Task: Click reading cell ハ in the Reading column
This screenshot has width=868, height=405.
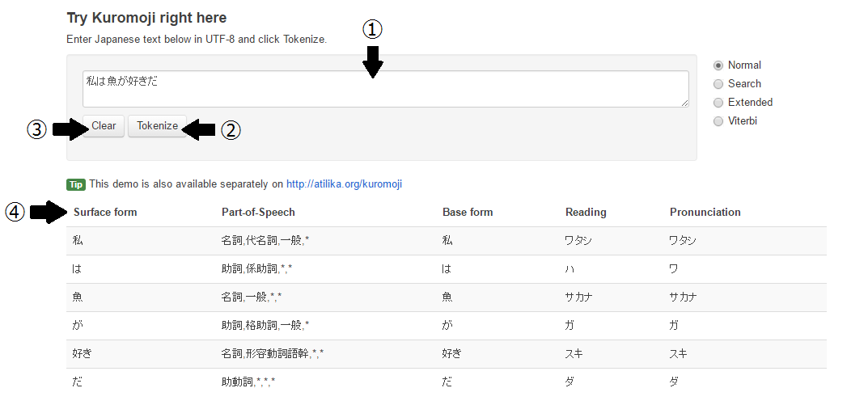Action: point(569,269)
